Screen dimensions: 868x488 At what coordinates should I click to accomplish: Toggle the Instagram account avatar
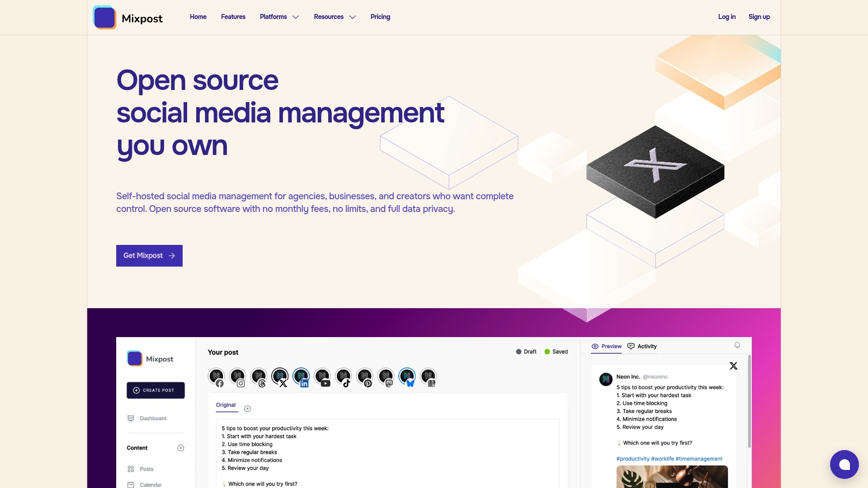pyautogui.click(x=238, y=376)
